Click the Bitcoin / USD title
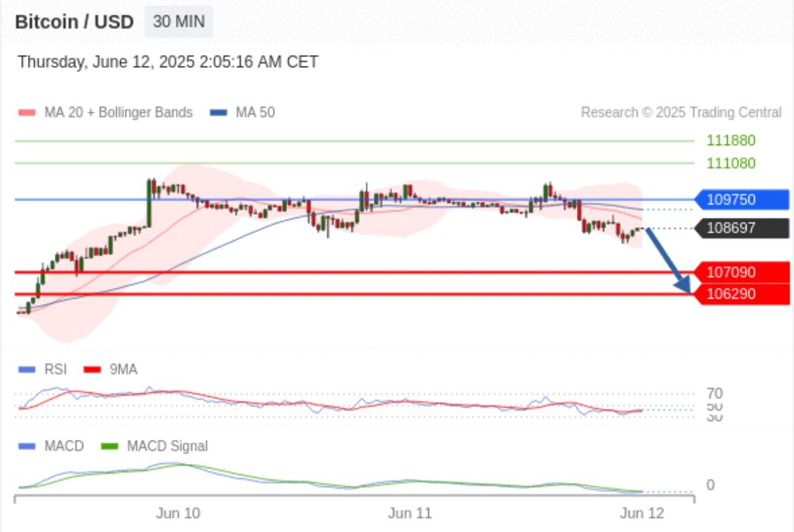 (74, 22)
